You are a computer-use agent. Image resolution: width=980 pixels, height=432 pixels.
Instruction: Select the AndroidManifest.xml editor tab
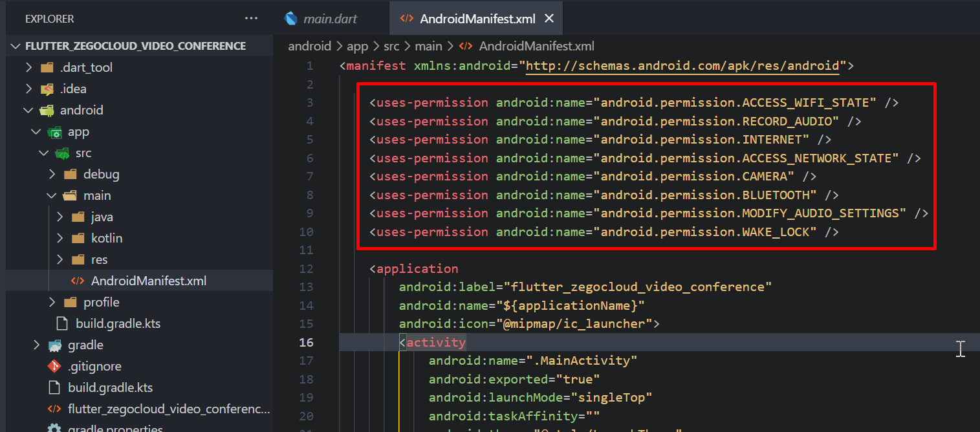pos(477,18)
